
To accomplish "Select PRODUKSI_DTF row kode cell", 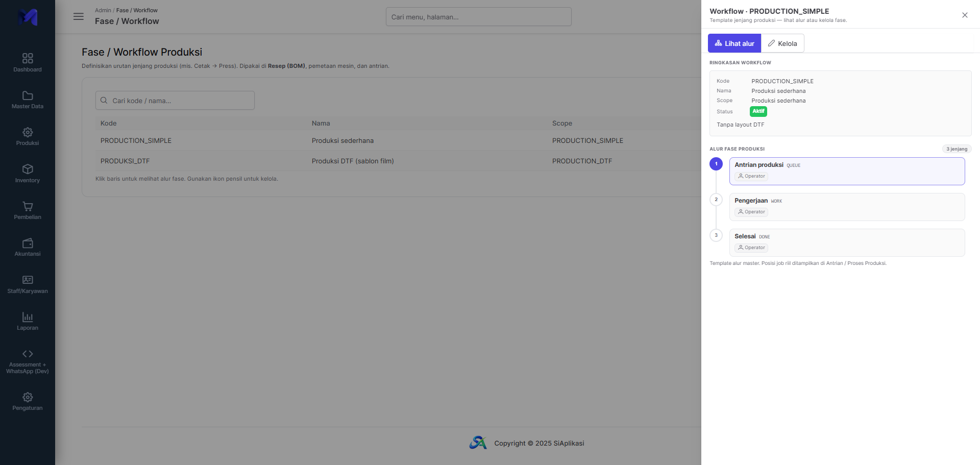I will pyautogui.click(x=125, y=161).
